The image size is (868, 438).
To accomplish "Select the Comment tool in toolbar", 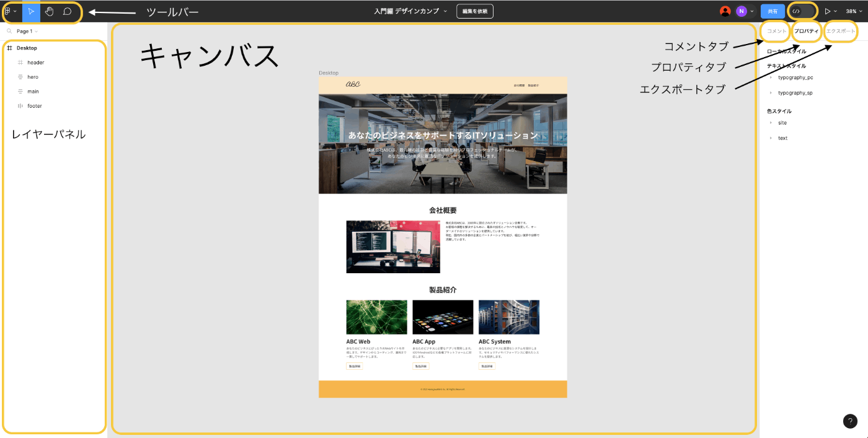I will (67, 11).
